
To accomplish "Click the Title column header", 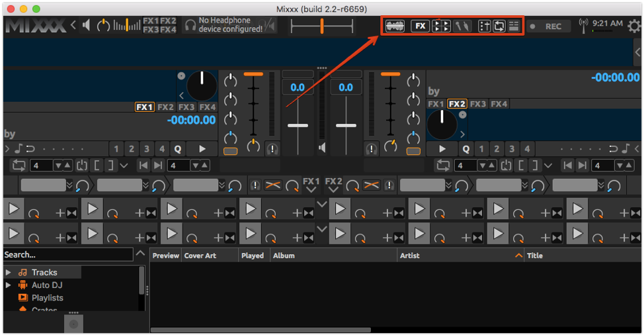I will (583, 256).
